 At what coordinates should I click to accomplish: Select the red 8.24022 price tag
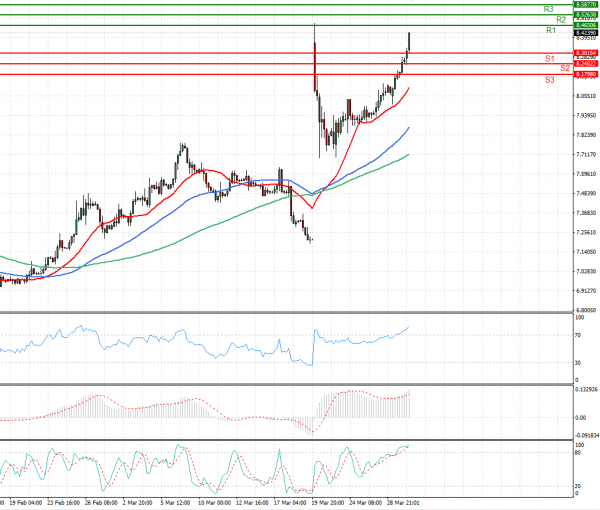point(586,64)
